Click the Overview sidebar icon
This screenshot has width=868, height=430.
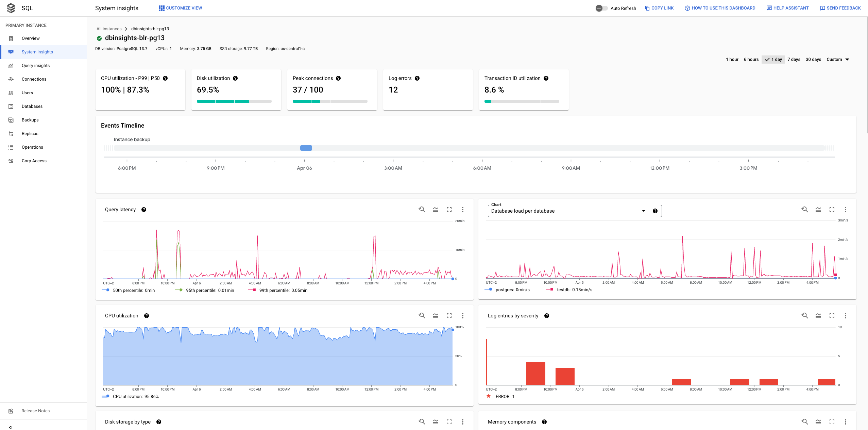(x=11, y=38)
